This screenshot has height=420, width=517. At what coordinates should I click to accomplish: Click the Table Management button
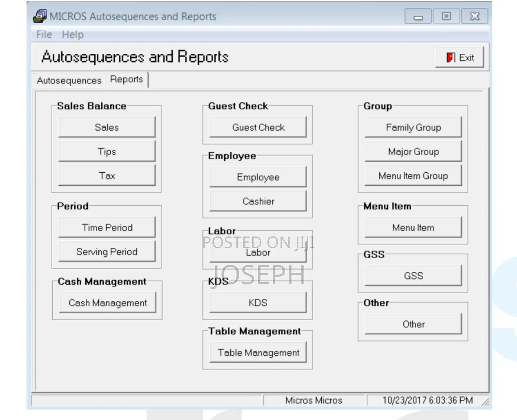coord(258,352)
